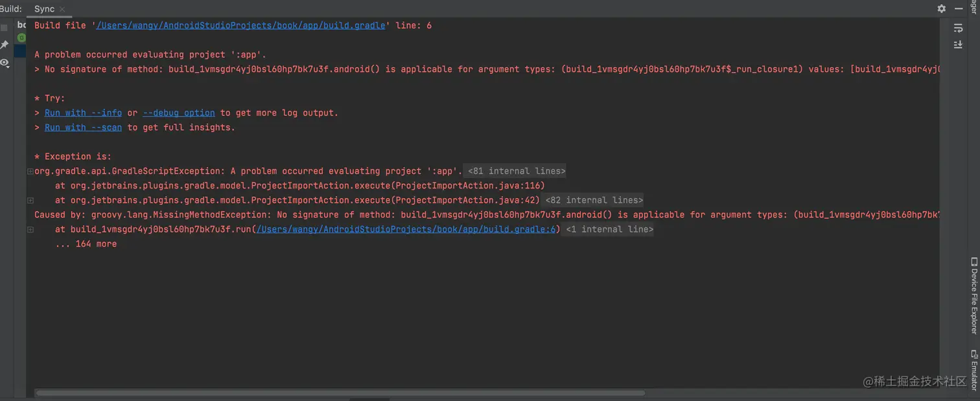Viewport: 980px width, 401px height.
Task: Pin the Sync tab
Action: click(4, 45)
